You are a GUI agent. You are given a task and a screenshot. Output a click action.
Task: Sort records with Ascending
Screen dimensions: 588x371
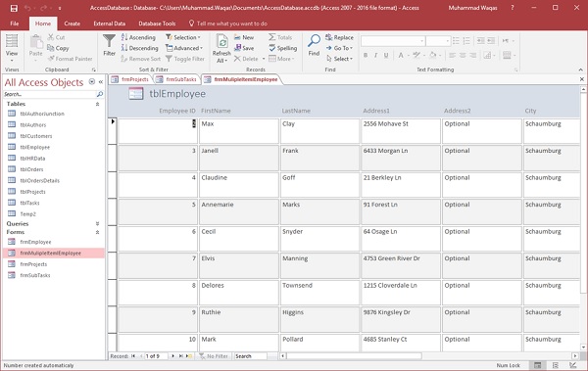pyautogui.click(x=138, y=37)
